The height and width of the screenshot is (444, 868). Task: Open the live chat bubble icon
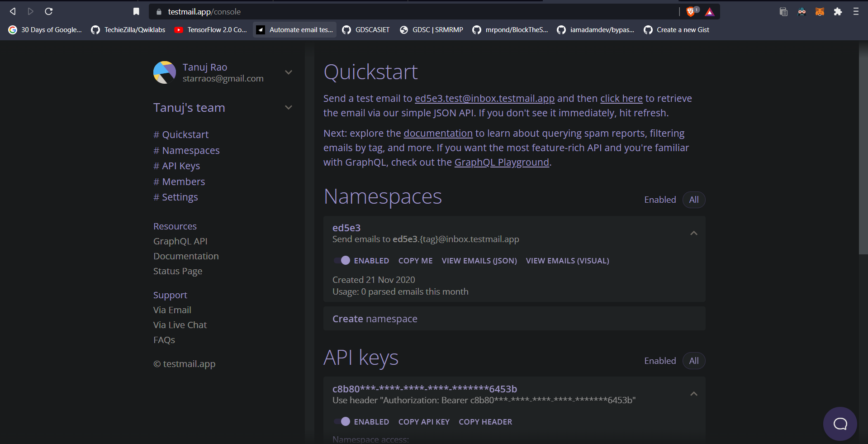[x=840, y=424]
